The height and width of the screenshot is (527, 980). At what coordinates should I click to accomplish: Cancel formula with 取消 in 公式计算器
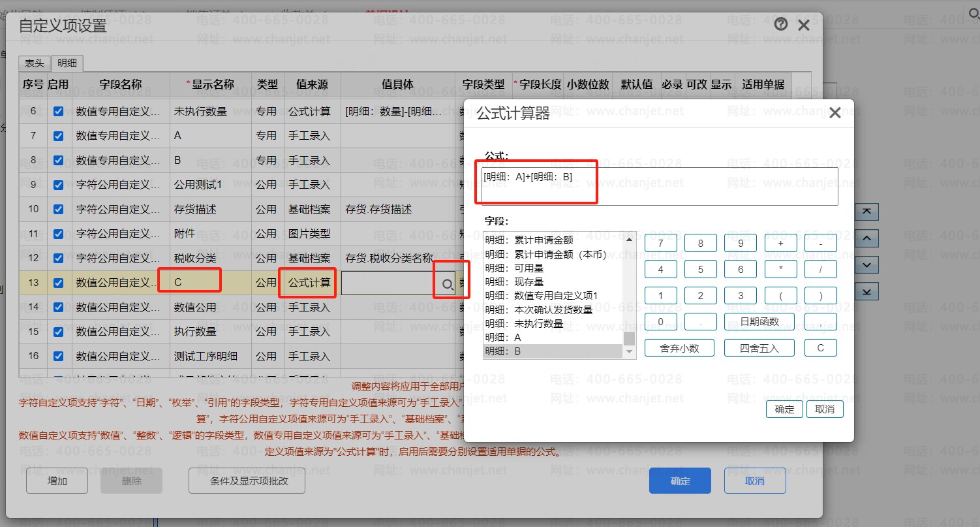[x=825, y=409]
